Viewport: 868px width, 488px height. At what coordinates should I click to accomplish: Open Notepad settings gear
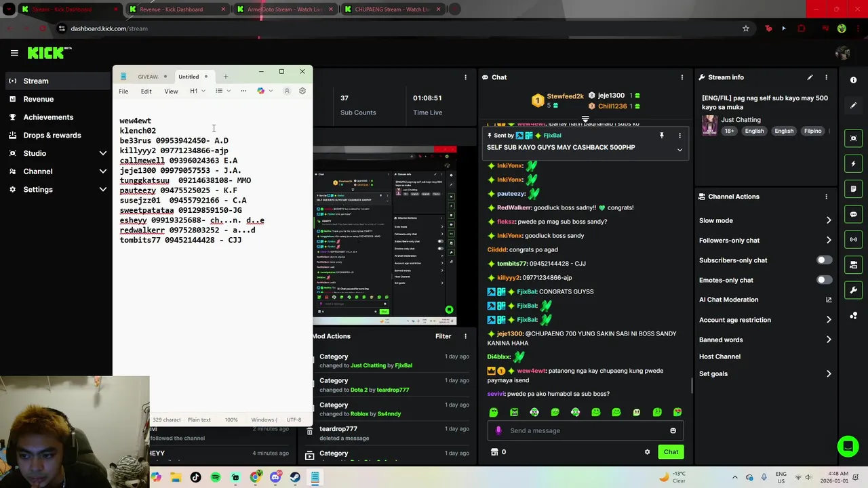(302, 91)
